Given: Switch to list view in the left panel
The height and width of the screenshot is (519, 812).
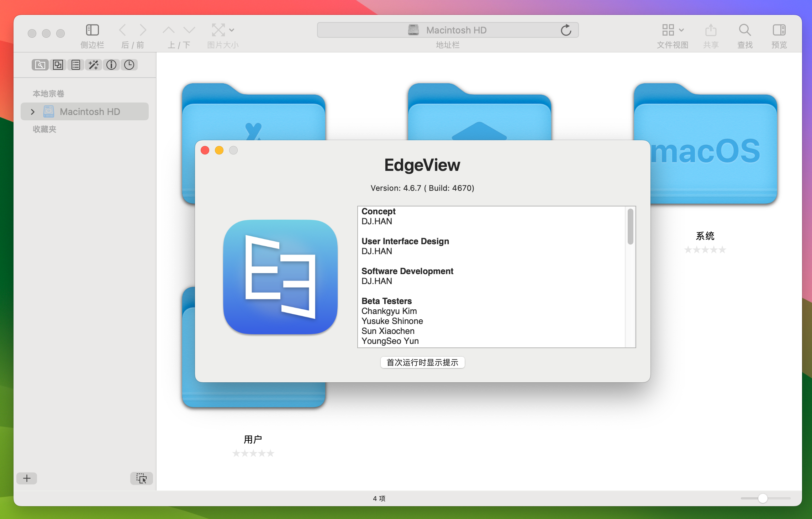Looking at the screenshot, I should point(75,65).
